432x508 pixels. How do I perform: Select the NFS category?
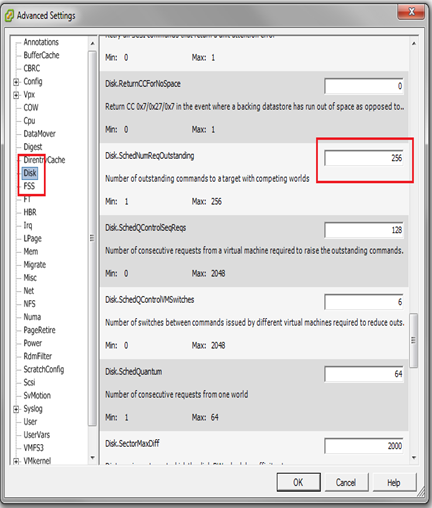click(29, 304)
